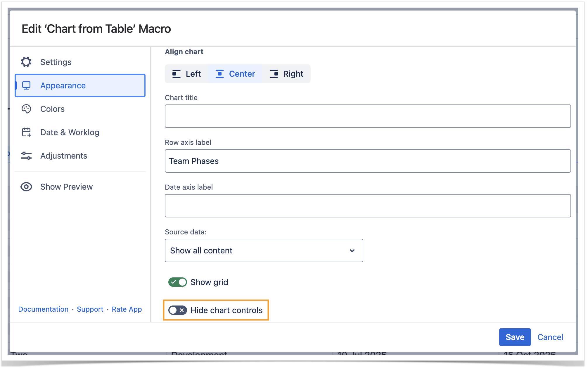588x369 pixels.
Task: Click the Colors palette icon
Action: click(26, 109)
